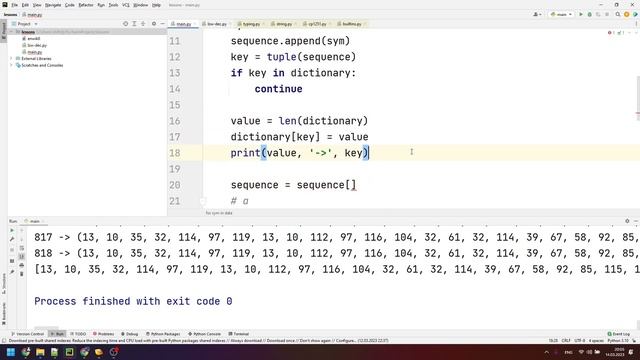Clear console output with trash icon

(x=22, y=274)
